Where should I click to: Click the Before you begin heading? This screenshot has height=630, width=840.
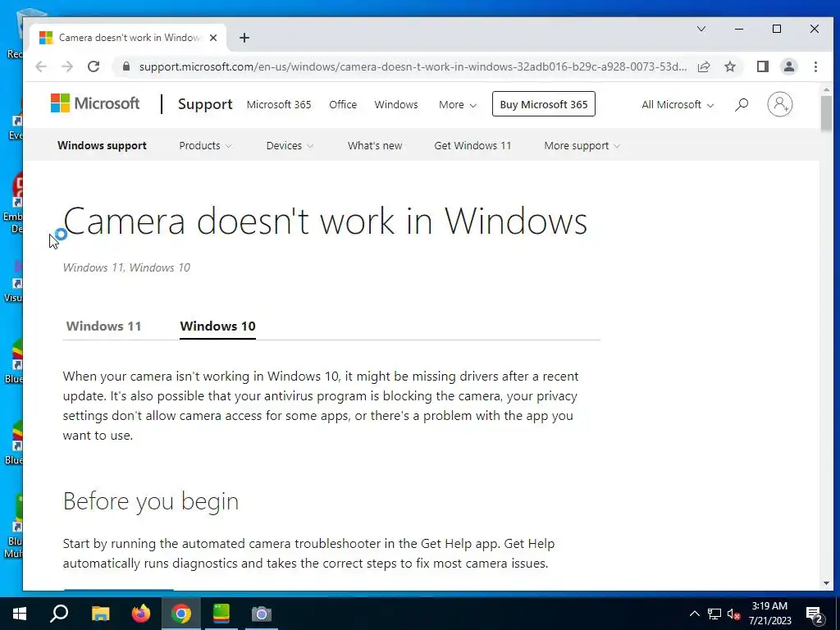pos(151,501)
